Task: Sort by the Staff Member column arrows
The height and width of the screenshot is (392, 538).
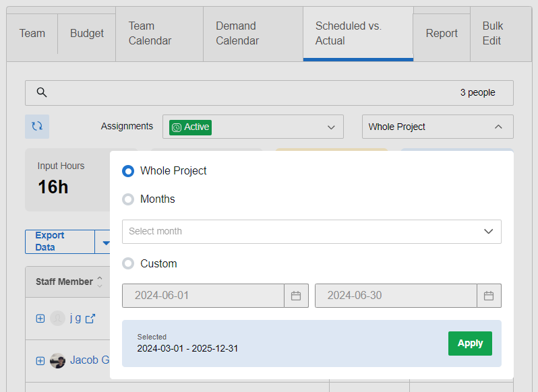Action: tap(100, 282)
